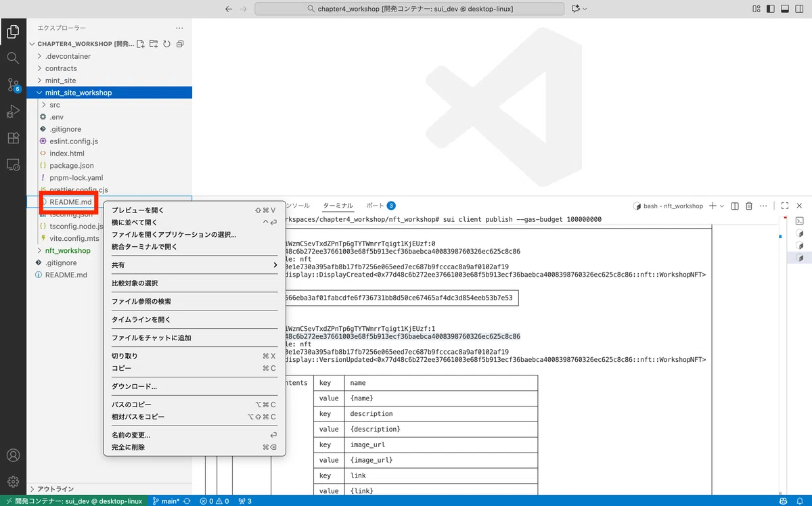Choose 完全に削除 in context menu
812x506 pixels.
point(195,447)
